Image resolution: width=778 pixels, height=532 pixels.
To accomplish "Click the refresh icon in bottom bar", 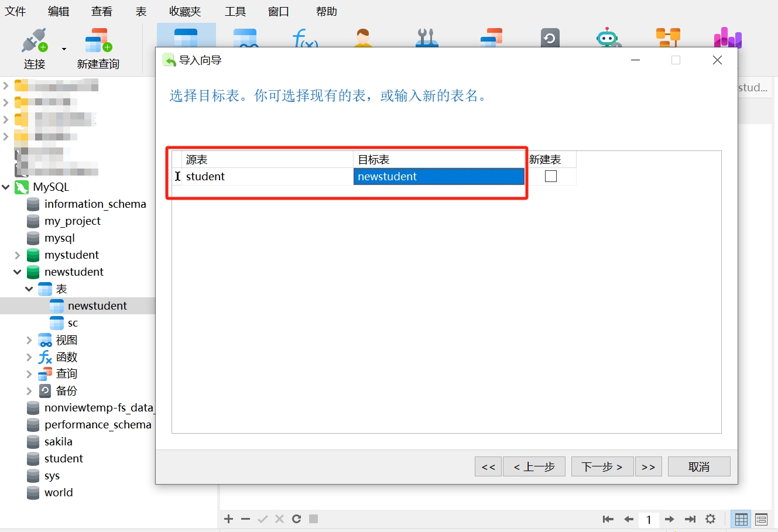I will (297, 519).
